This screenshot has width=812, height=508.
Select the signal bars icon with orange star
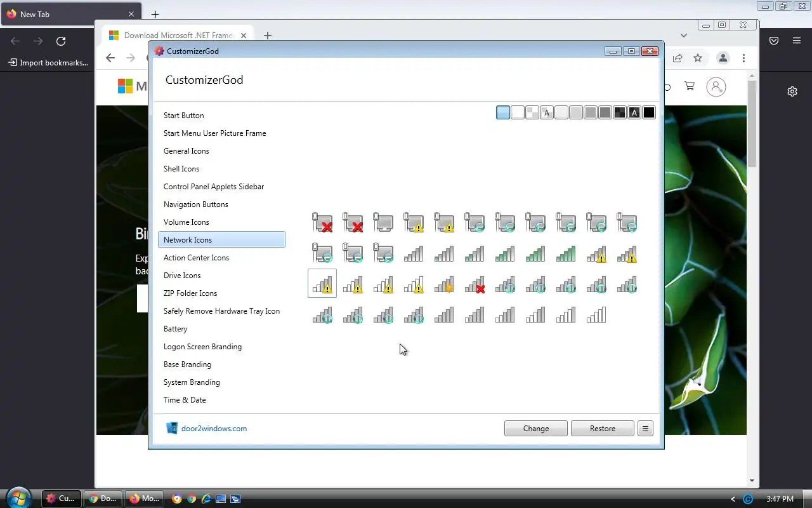point(444,284)
